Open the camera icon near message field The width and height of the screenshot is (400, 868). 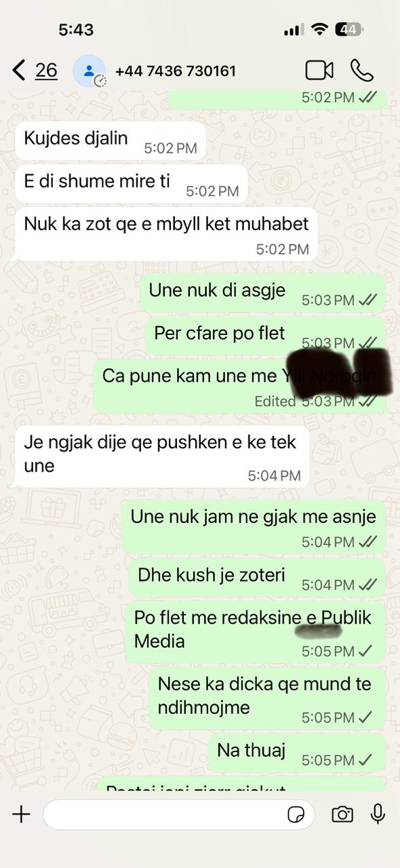(x=342, y=814)
